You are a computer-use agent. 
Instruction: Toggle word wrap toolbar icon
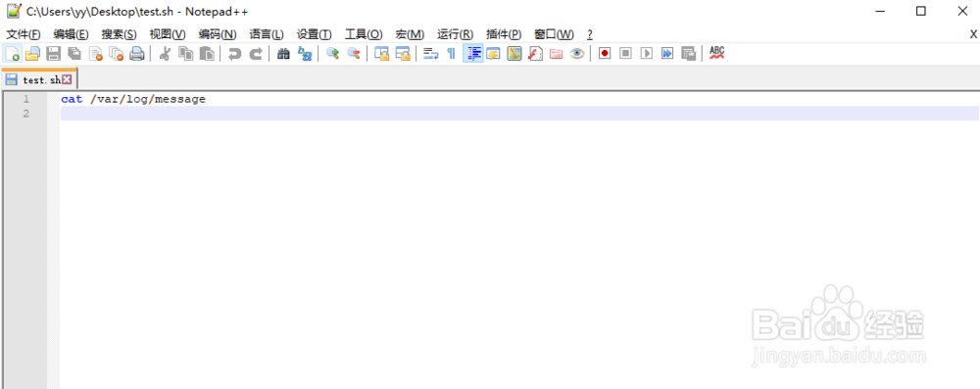[x=430, y=54]
